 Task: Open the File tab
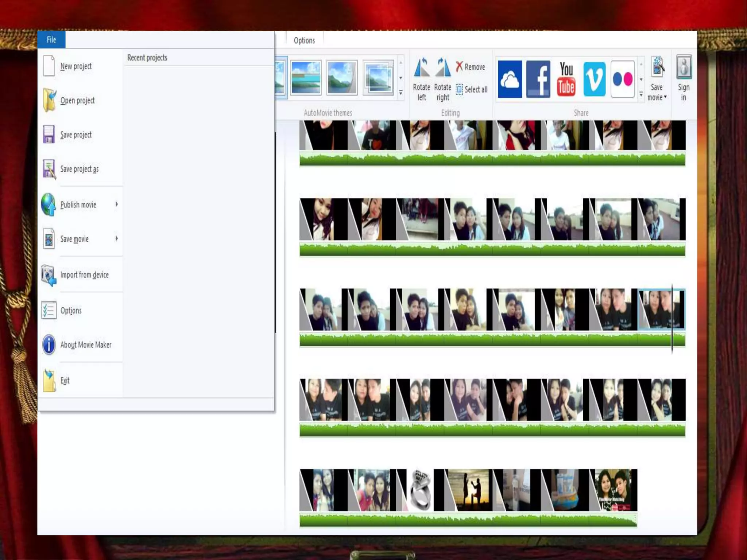(51, 40)
